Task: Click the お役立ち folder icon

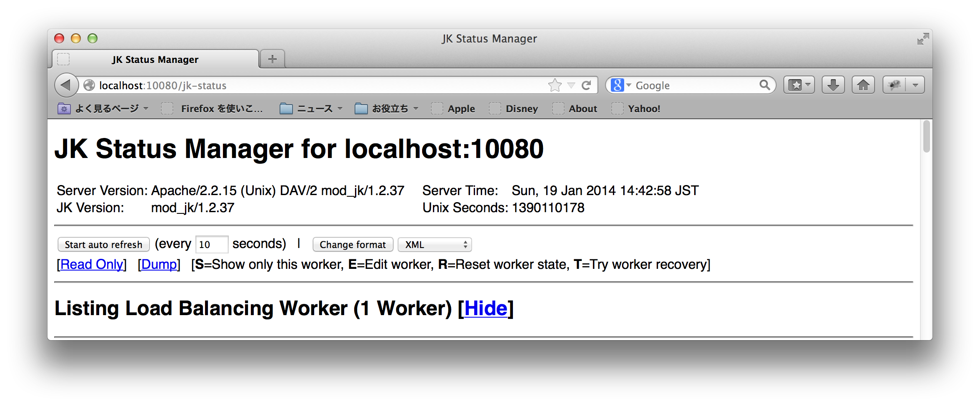Action: tap(361, 108)
